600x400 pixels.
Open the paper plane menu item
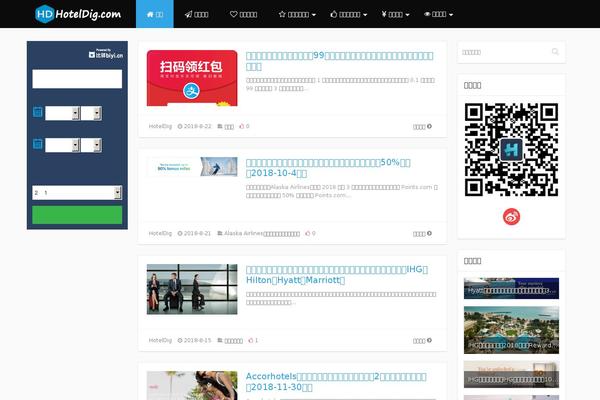(x=197, y=14)
